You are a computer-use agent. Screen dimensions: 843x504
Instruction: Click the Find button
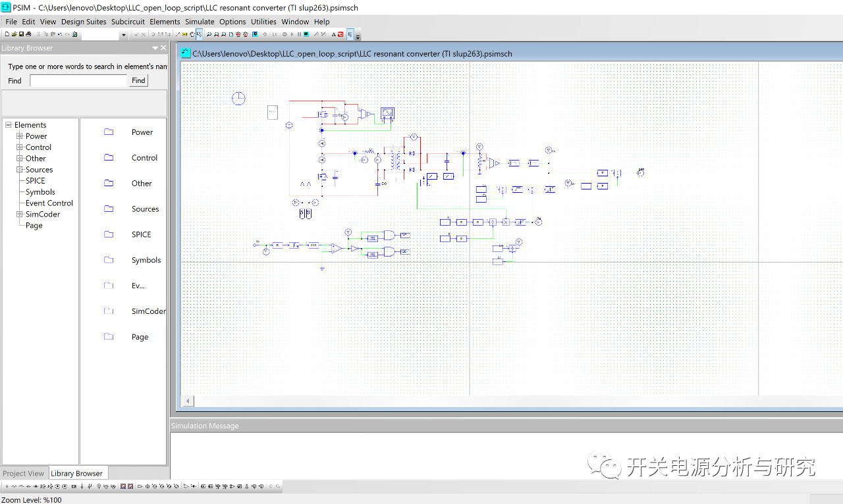pos(138,80)
